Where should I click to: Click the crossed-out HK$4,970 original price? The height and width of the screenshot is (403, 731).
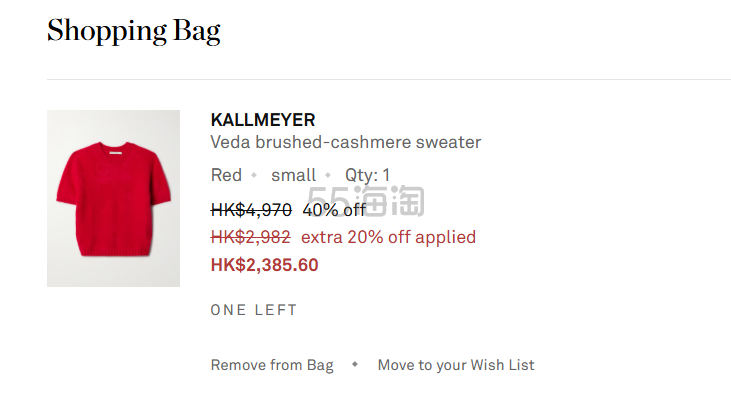click(251, 210)
